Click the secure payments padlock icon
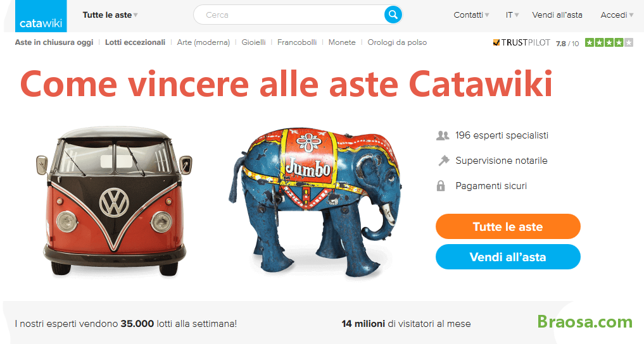644x344 pixels. point(441,186)
